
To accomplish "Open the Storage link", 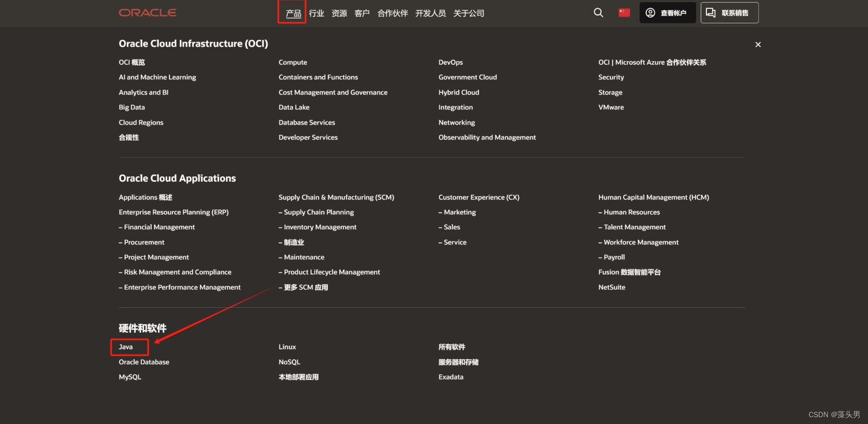I will click(x=610, y=92).
